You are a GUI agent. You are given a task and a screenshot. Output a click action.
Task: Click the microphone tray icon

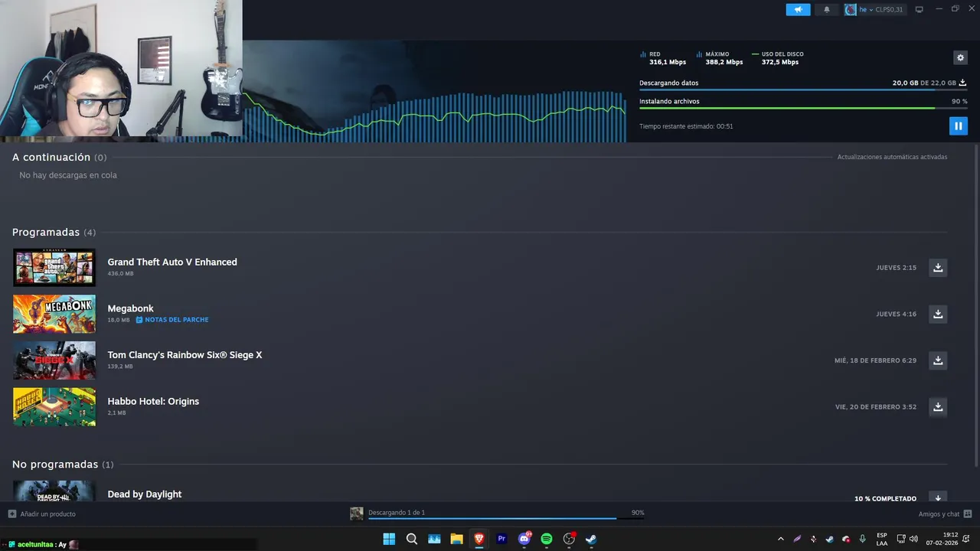point(863,539)
